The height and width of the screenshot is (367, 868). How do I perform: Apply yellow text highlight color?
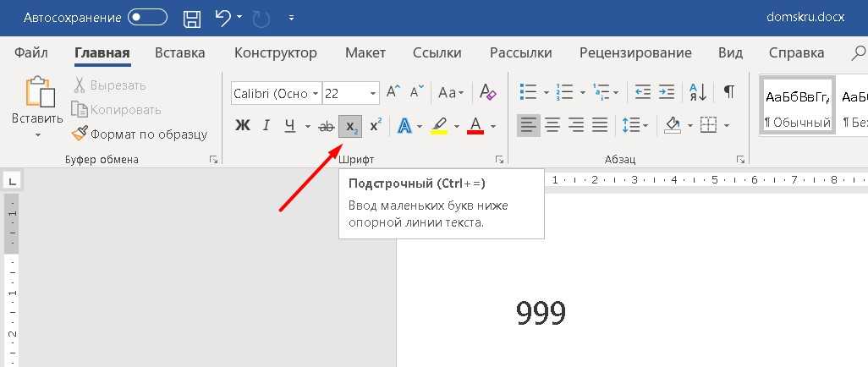click(x=440, y=126)
